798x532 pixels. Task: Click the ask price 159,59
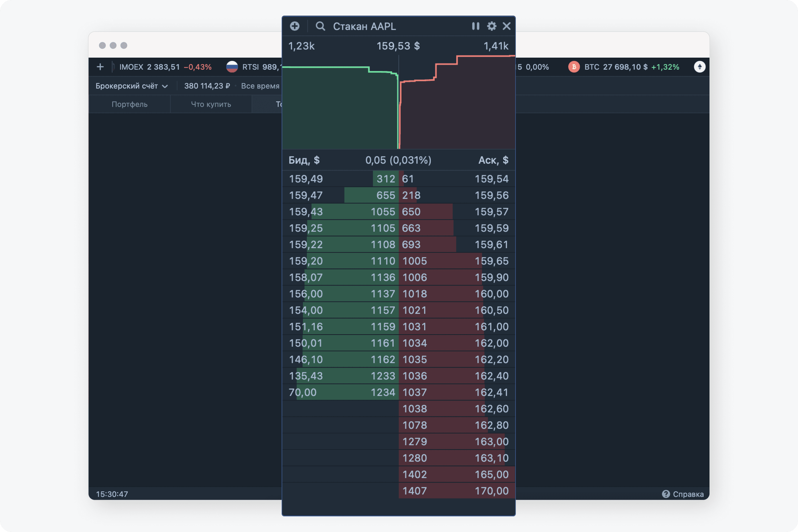click(492, 228)
